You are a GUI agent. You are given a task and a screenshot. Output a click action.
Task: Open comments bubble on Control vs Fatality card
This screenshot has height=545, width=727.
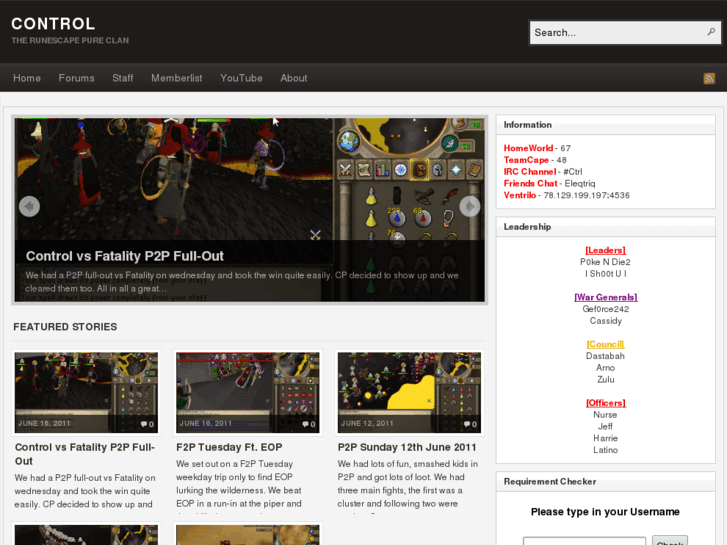147,424
